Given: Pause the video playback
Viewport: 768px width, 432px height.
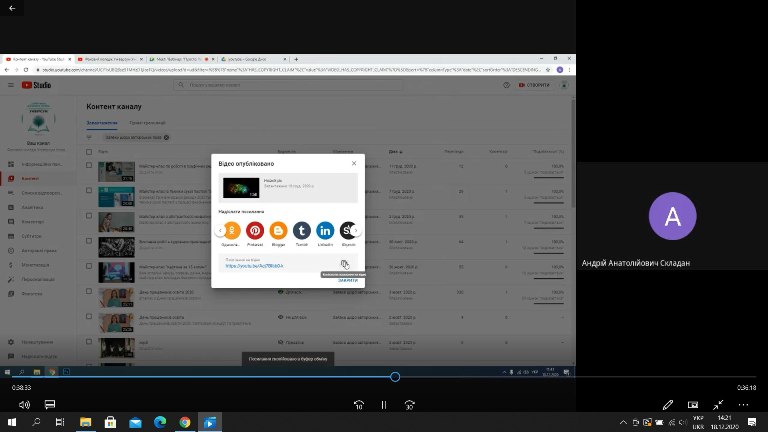Looking at the screenshot, I should pyautogui.click(x=384, y=405).
